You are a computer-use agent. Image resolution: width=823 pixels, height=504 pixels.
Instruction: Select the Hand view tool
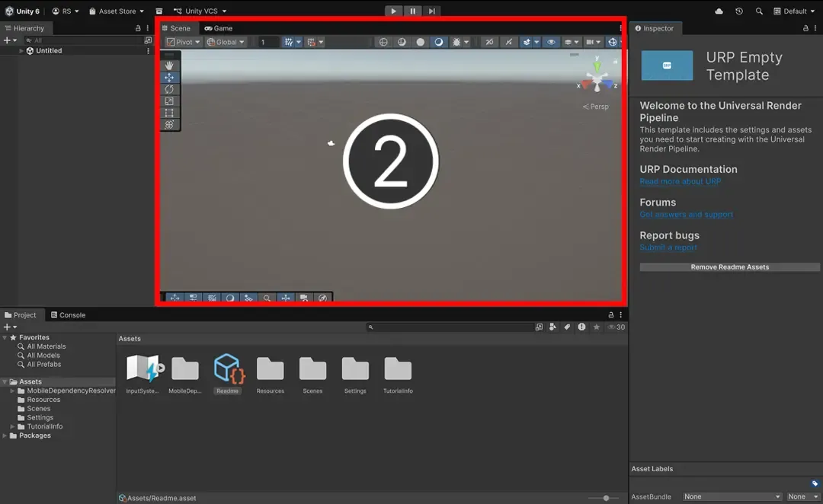click(169, 65)
